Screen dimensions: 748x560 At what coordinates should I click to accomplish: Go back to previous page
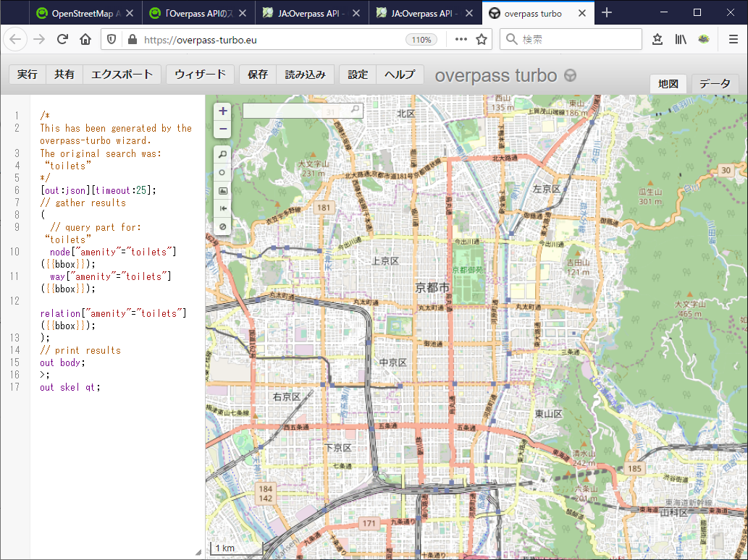15,39
